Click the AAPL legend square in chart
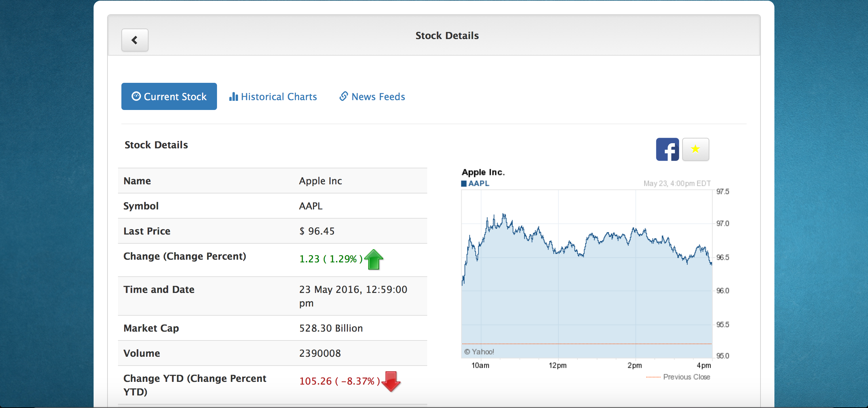Image resolution: width=868 pixels, height=408 pixels. pos(463,184)
